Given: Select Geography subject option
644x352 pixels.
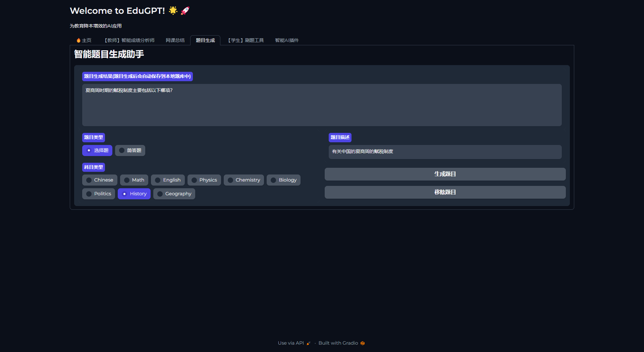Looking at the screenshot, I should coord(174,194).
